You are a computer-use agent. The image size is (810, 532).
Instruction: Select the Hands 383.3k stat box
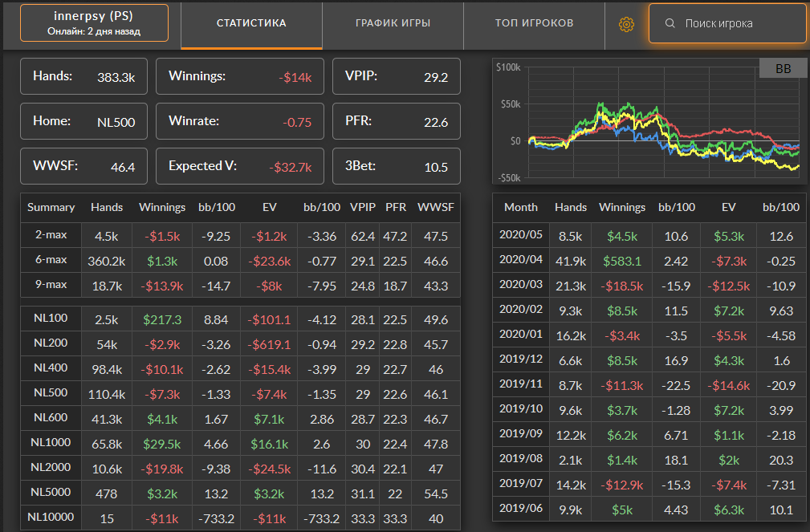tap(83, 76)
